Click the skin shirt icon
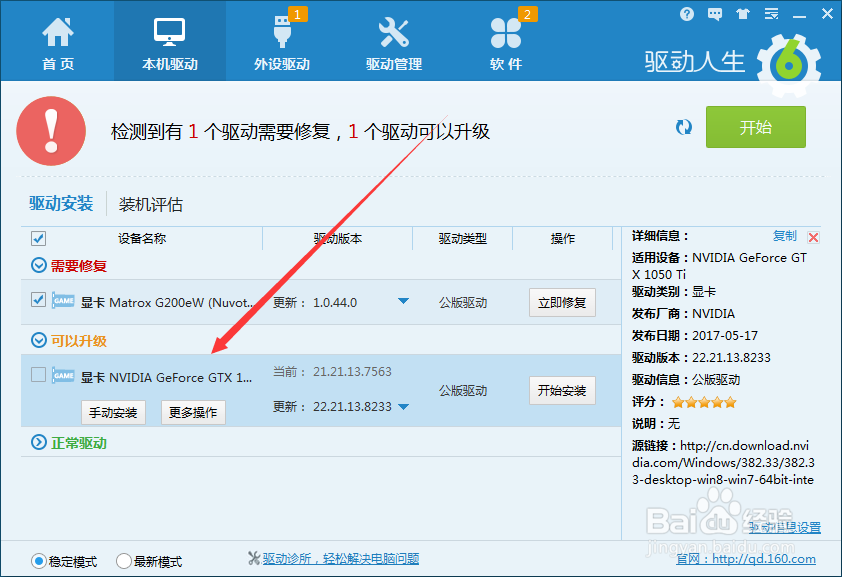The width and height of the screenshot is (842, 577). [743, 14]
